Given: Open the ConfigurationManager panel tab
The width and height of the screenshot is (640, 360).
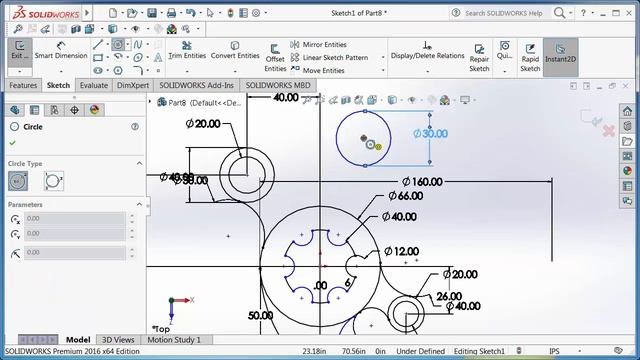Looking at the screenshot, I should 54,110.
